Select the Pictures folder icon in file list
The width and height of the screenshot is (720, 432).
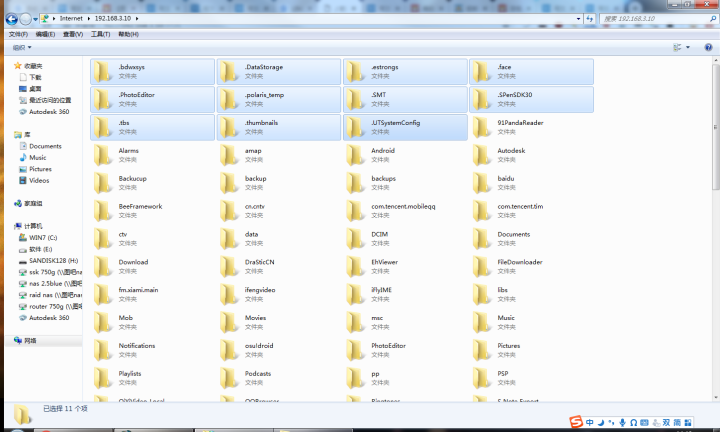pyautogui.click(x=482, y=350)
